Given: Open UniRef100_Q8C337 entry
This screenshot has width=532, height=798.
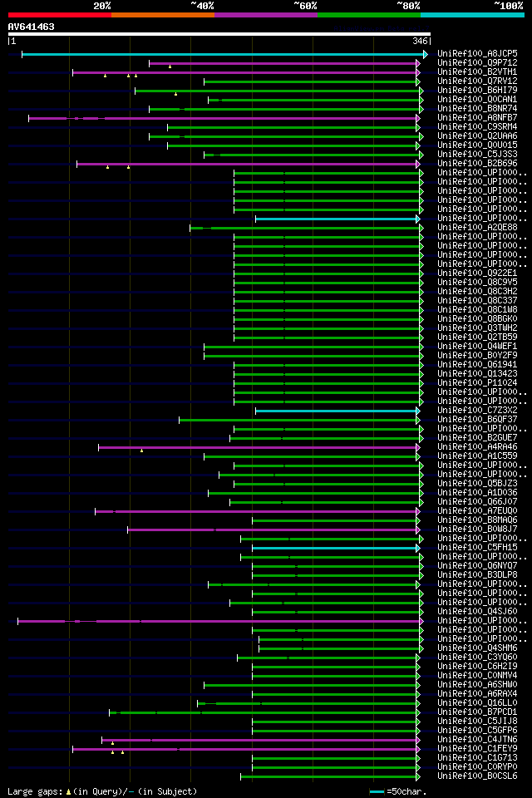Looking at the screenshot, I should coord(477,301).
